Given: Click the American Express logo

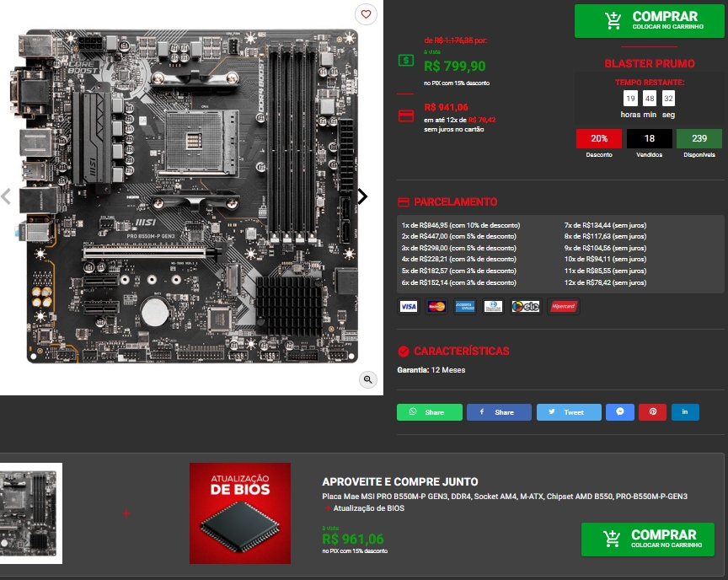Looking at the screenshot, I should [x=465, y=307].
